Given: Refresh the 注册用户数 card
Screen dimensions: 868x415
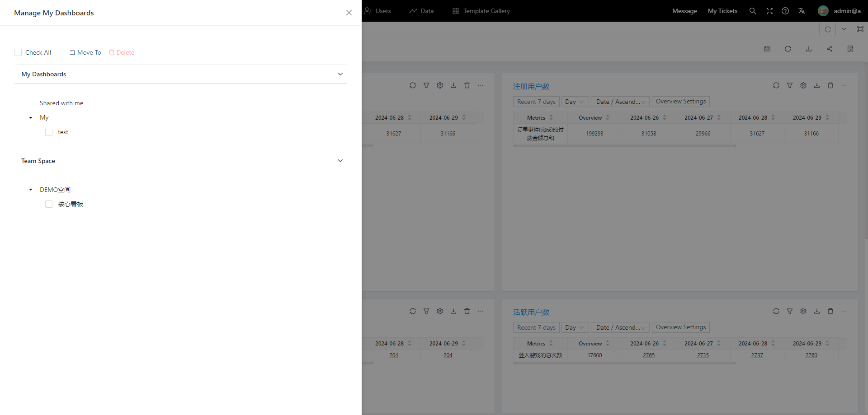Looking at the screenshot, I should (776, 85).
